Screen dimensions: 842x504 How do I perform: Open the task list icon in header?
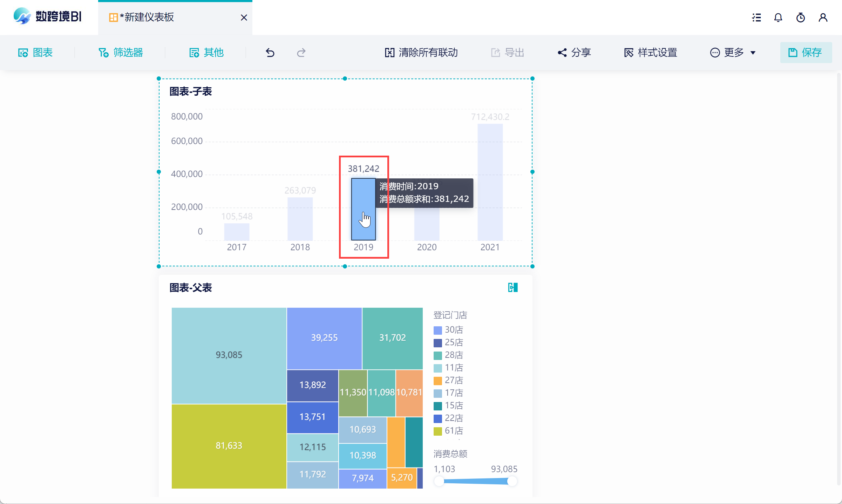pyautogui.click(x=756, y=18)
